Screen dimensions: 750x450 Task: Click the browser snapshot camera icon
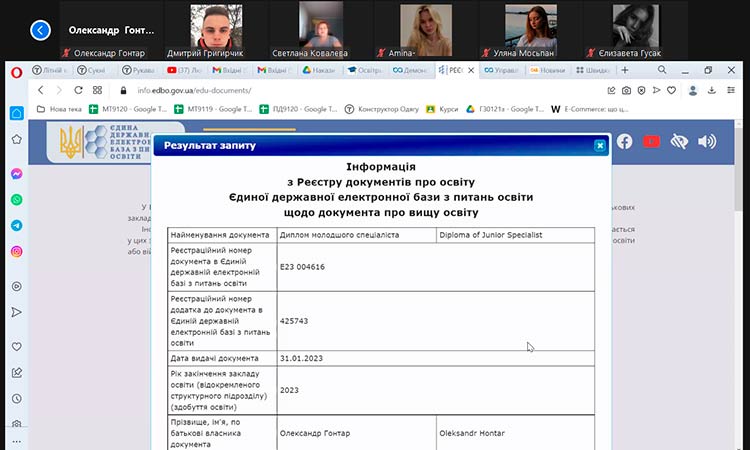pyautogui.click(x=625, y=90)
